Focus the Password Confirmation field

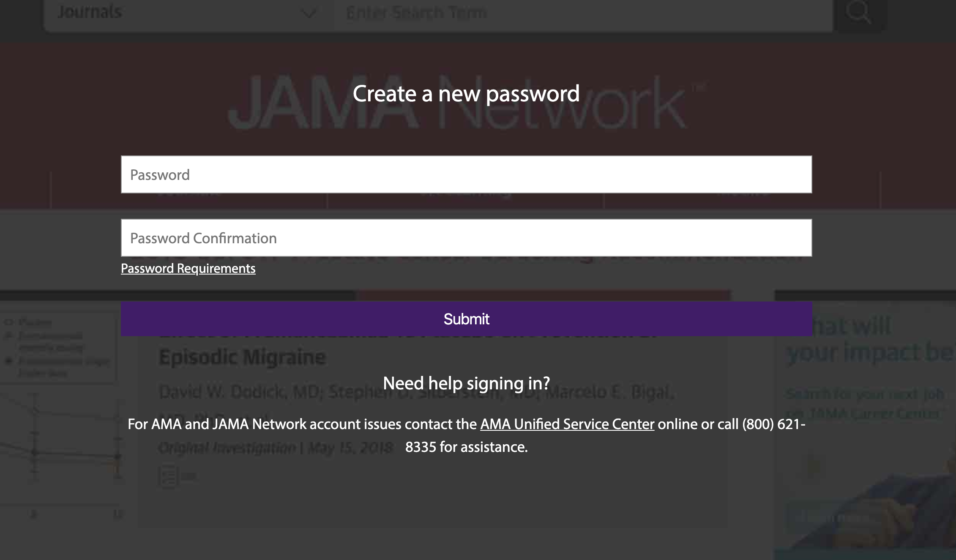[x=466, y=238]
